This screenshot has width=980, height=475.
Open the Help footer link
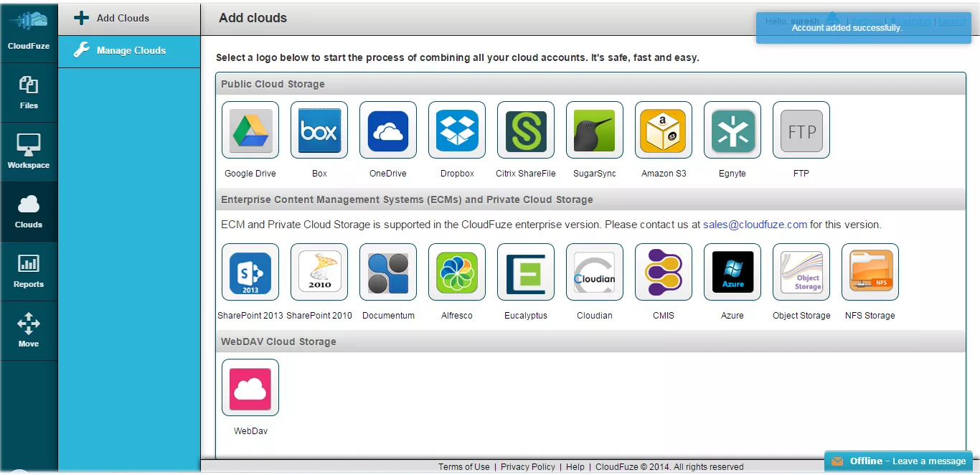point(575,466)
